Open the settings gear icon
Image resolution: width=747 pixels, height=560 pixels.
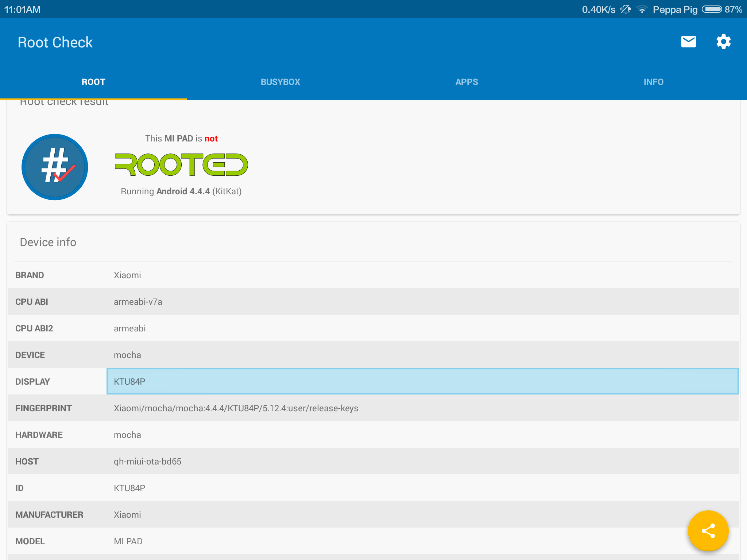(x=723, y=42)
